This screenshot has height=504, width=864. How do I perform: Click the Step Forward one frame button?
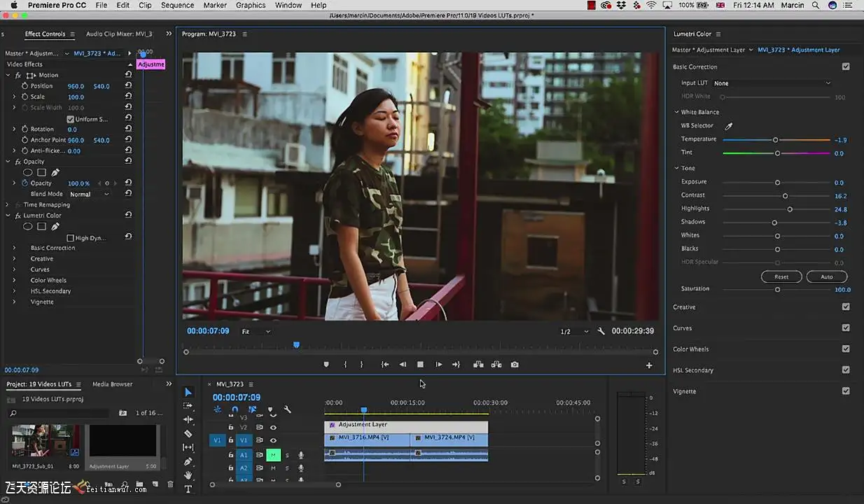click(438, 365)
